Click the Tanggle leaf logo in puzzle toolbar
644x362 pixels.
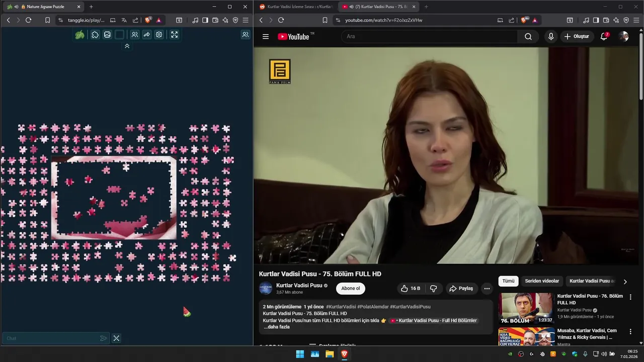79,35
